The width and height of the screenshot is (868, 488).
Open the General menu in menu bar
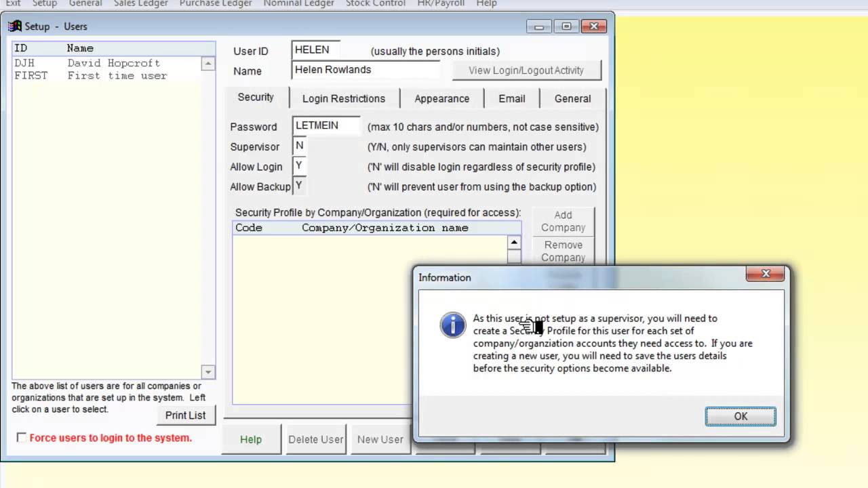point(85,3)
